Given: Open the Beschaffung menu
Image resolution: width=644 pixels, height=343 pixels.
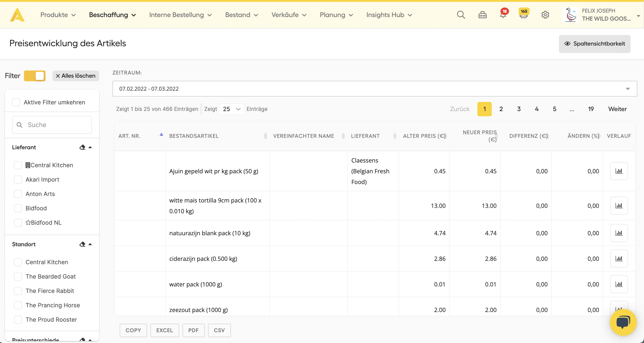Looking at the screenshot, I should [112, 15].
